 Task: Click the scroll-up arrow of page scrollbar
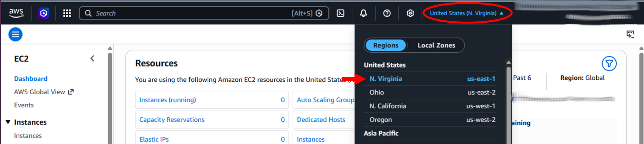point(641,48)
